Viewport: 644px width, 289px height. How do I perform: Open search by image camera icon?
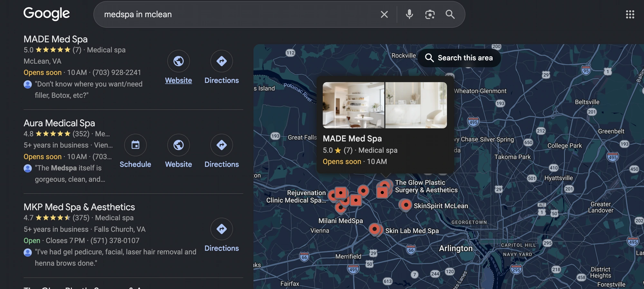(x=430, y=14)
